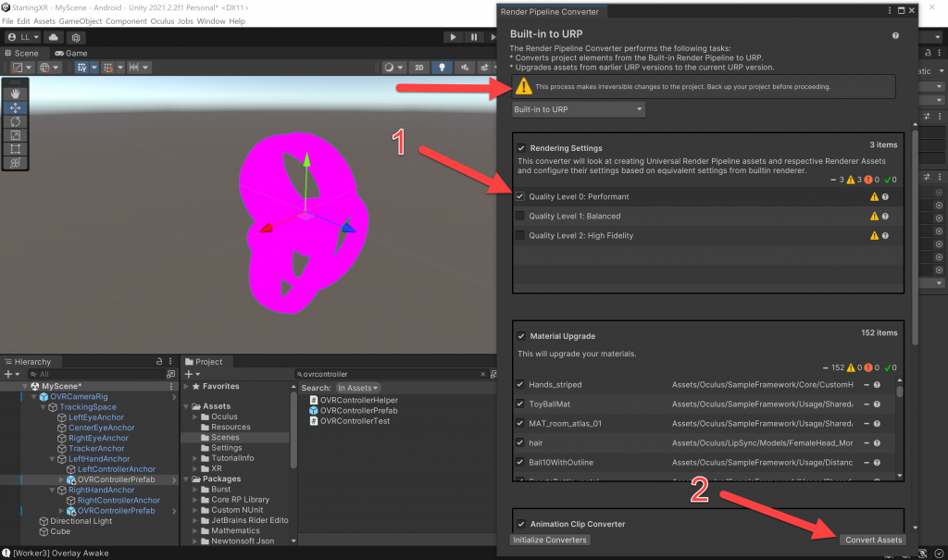Image resolution: width=948 pixels, height=560 pixels.
Task: Open the Render Pipeline Converter help icon
Action: (x=895, y=36)
